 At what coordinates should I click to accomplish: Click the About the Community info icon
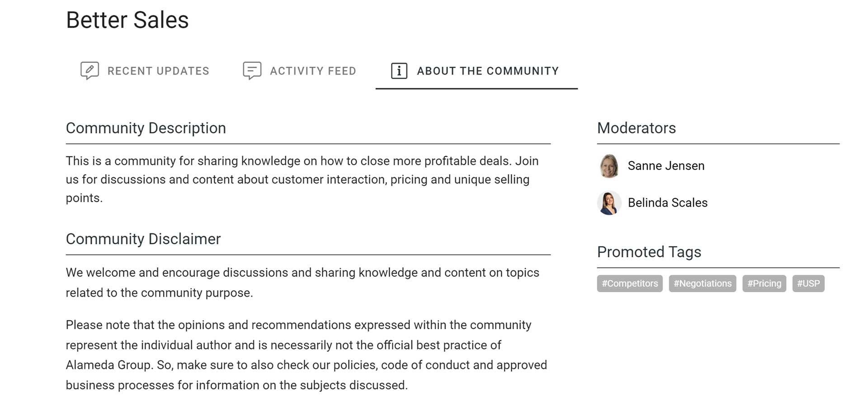[399, 71]
